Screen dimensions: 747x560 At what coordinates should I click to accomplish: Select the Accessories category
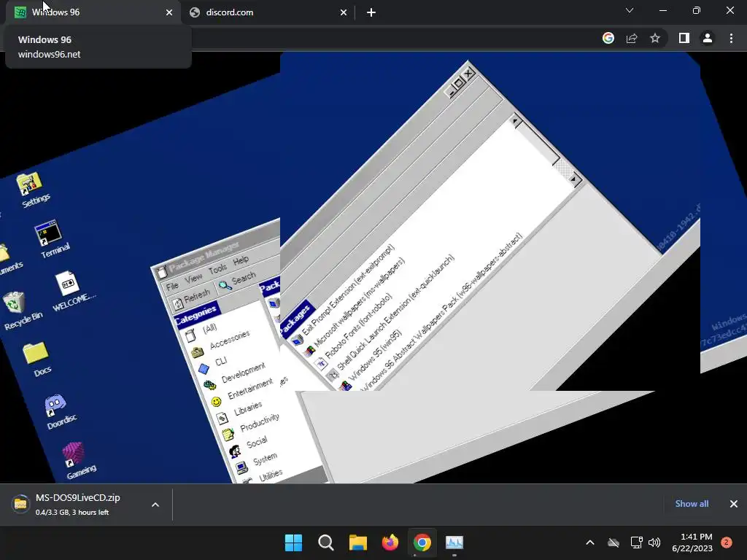tap(220, 344)
